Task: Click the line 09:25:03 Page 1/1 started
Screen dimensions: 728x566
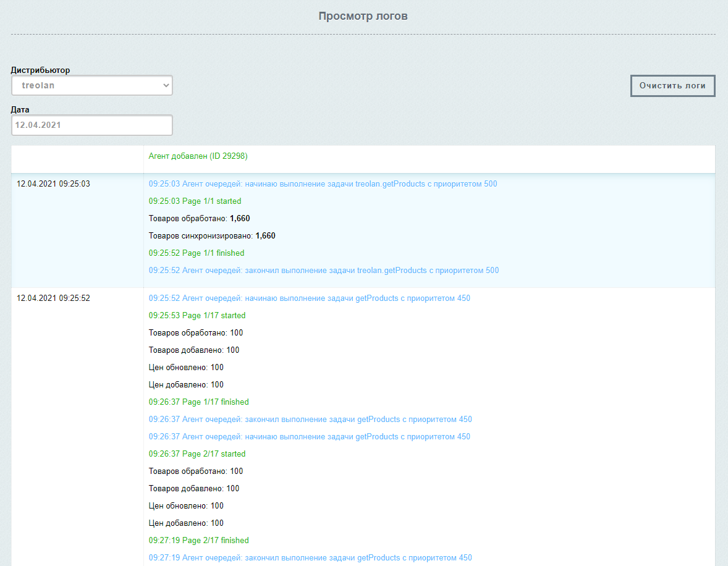Action: click(x=195, y=201)
